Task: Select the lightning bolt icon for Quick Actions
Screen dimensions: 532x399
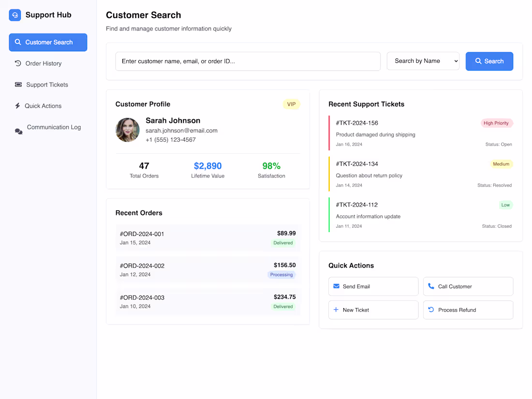Action: click(x=18, y=106)
